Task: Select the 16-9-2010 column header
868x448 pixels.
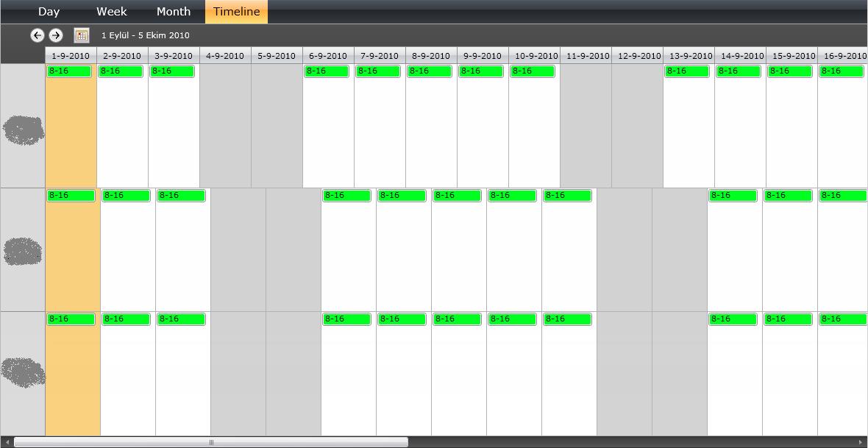Action: 842,55
